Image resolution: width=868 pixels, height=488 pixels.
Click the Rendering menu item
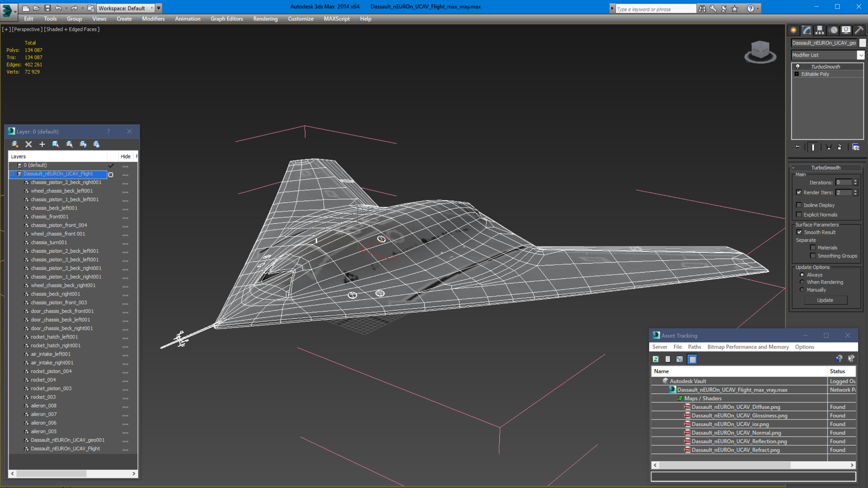point(265,18)
